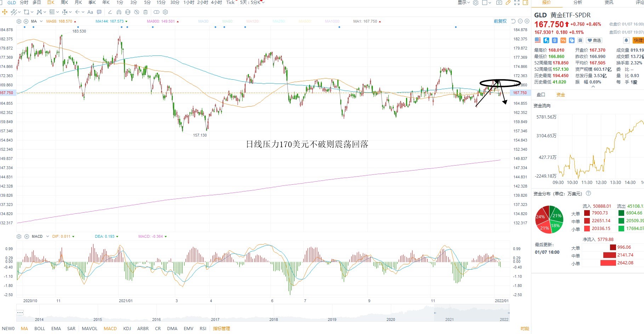Click 2016 on the timeline range bar

coord(156,319)
